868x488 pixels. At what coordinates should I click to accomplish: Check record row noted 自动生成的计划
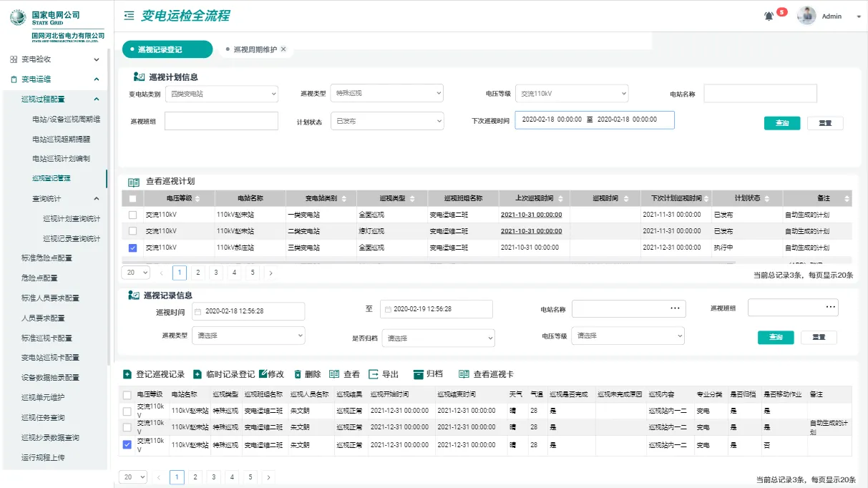[x=127, y=427]
